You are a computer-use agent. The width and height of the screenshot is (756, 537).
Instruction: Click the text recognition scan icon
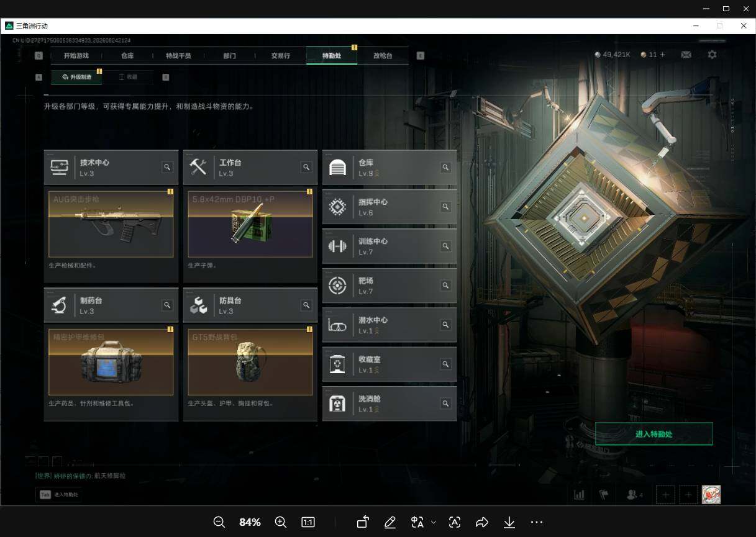(455, 522)
